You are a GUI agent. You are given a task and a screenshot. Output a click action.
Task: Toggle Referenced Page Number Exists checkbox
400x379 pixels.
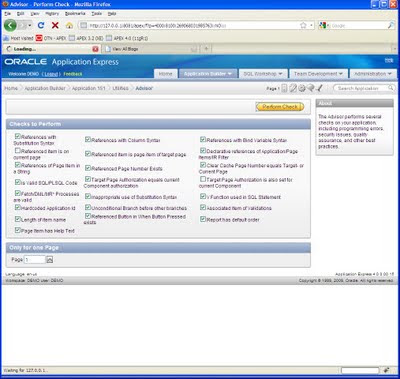click(x=88, y=168)
